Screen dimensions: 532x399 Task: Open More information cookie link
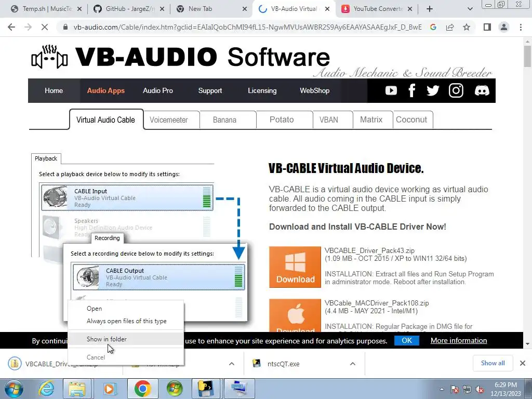coord(459,340)
